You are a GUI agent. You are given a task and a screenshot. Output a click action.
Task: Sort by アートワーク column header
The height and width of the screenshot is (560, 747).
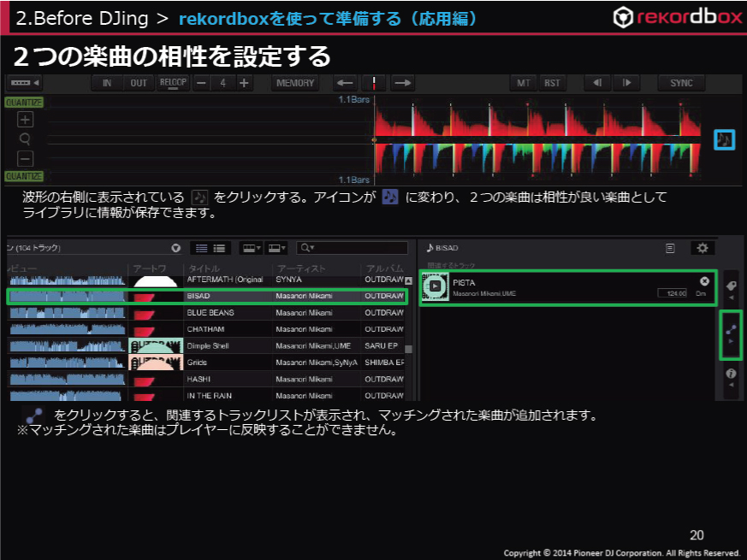pos(149,268)
